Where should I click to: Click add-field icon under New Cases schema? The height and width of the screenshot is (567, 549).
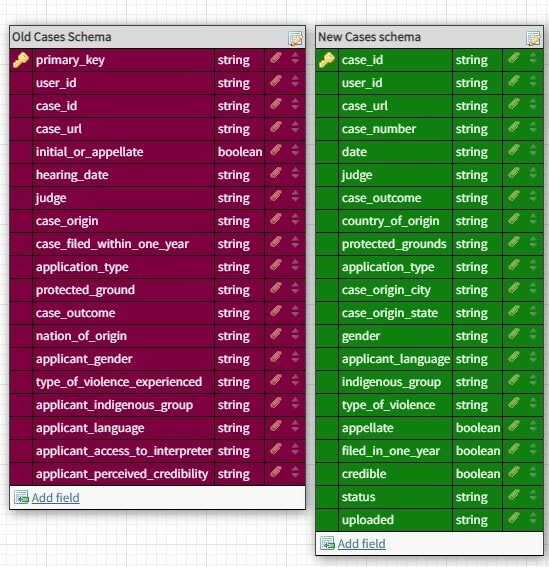327,543
